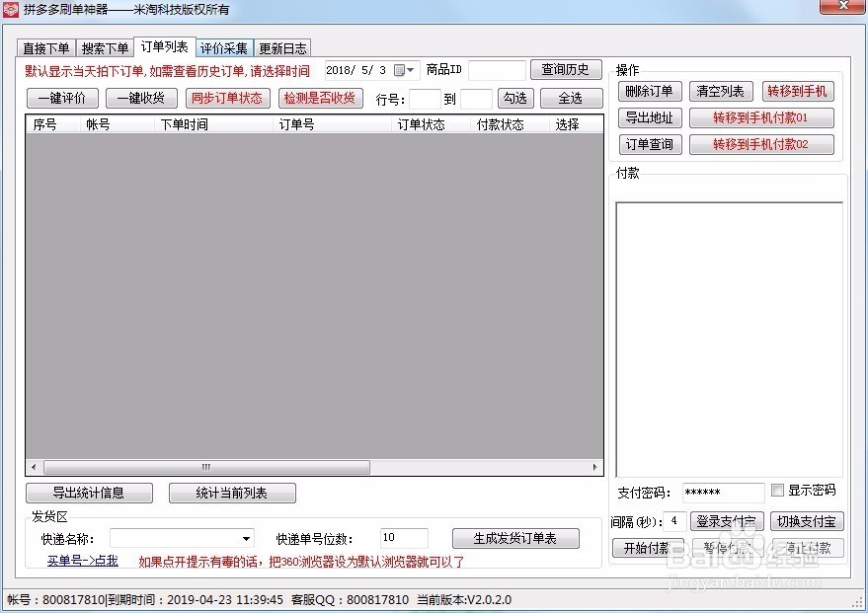Click the 一键收货 button
This screenshot has height=613, width=868.
click(x=140, y=98)
